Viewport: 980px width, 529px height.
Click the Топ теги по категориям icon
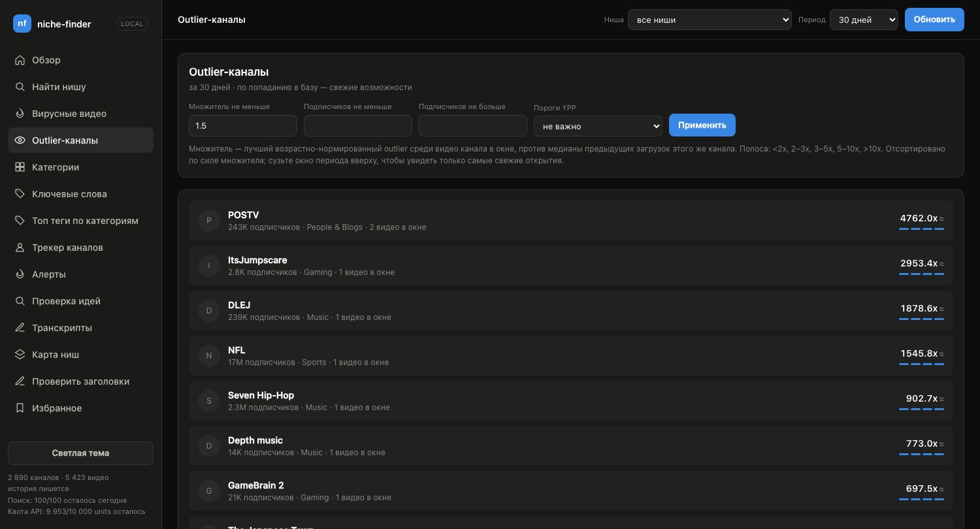point(20,221)
